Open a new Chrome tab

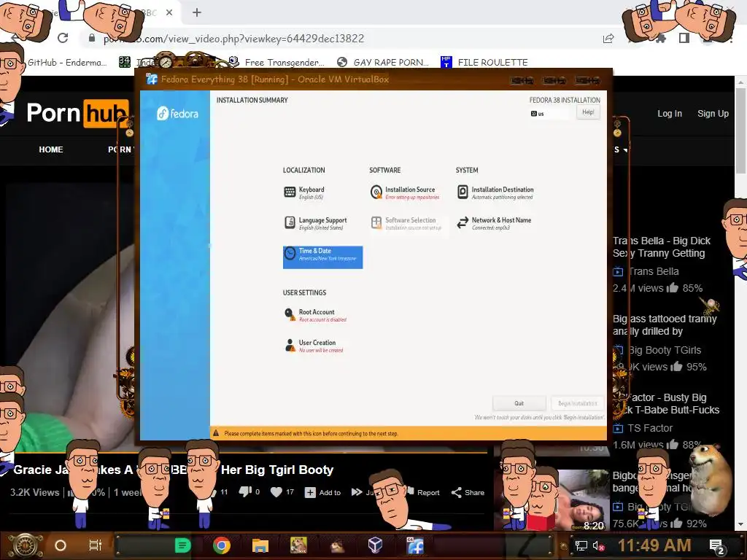197,13
